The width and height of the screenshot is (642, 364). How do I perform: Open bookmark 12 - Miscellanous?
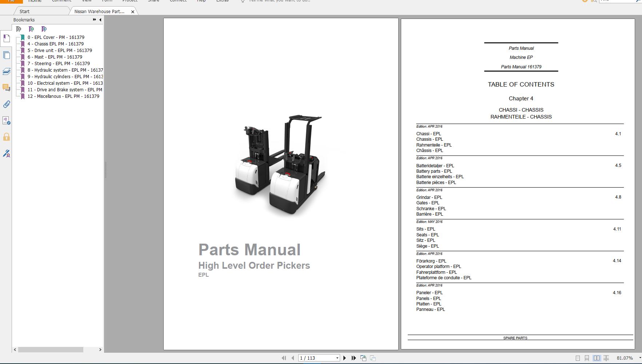63,96
